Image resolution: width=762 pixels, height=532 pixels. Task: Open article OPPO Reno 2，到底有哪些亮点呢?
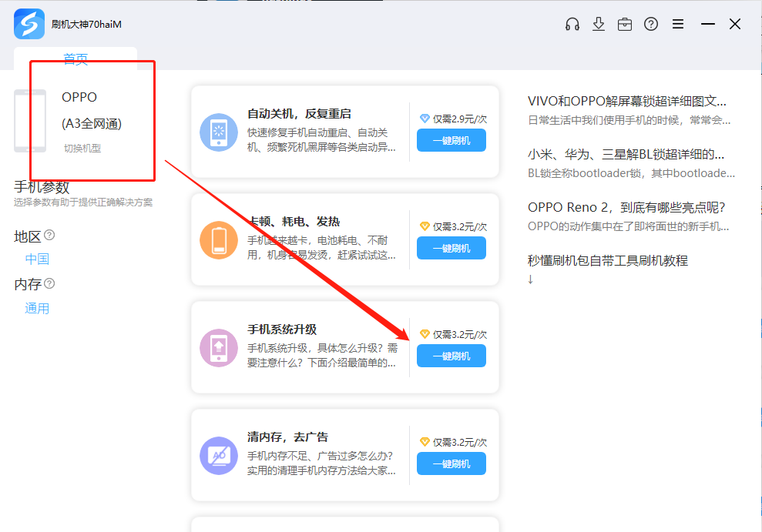(626, 207)
